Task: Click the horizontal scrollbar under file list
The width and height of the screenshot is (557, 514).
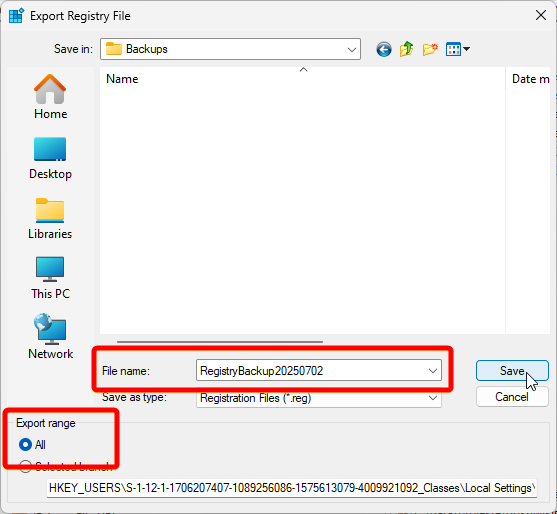Action: [220, 342]
